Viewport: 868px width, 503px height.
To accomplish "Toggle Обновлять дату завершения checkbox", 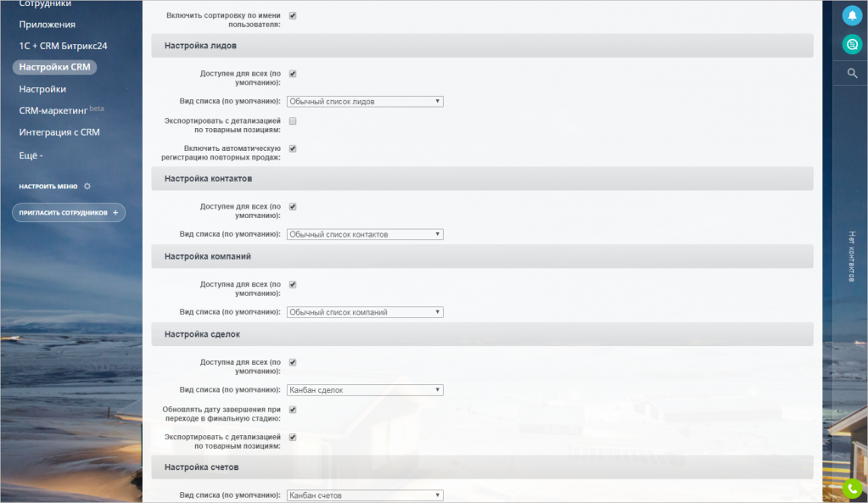I will click(293, 410).
